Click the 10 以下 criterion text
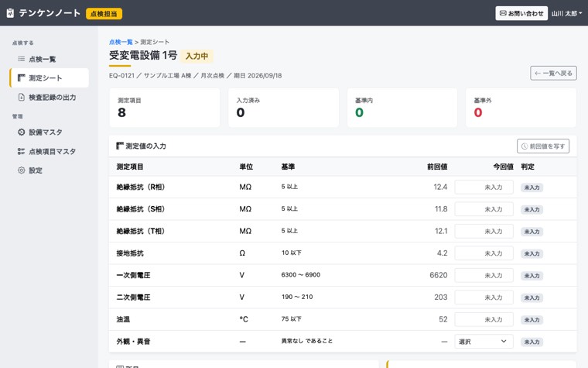Screen dimensions: 588x368 (292, 253)
